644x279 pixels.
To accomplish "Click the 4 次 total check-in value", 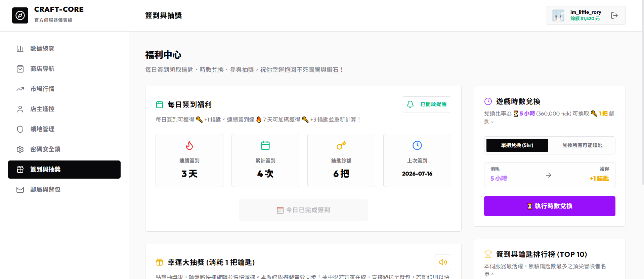I will point(265,174).
